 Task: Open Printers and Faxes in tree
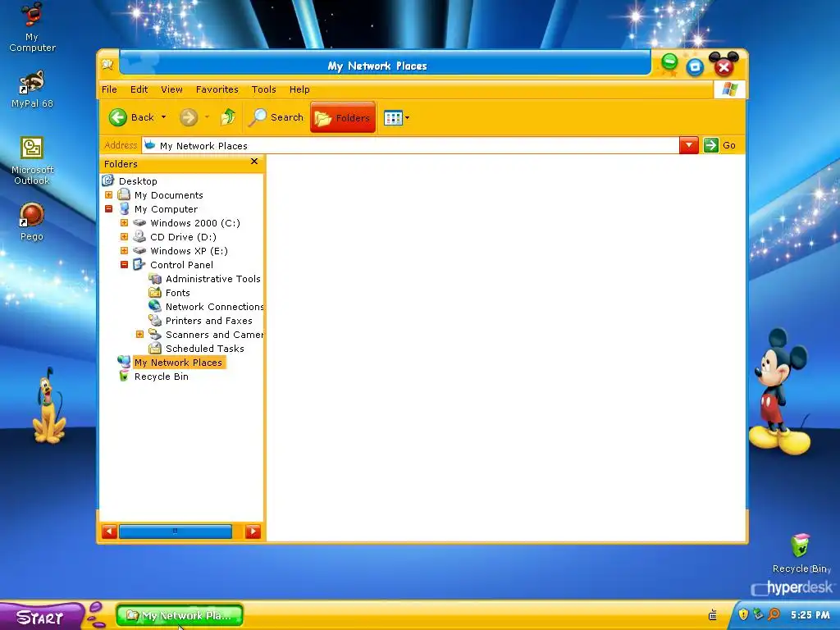tap(208, 321)
